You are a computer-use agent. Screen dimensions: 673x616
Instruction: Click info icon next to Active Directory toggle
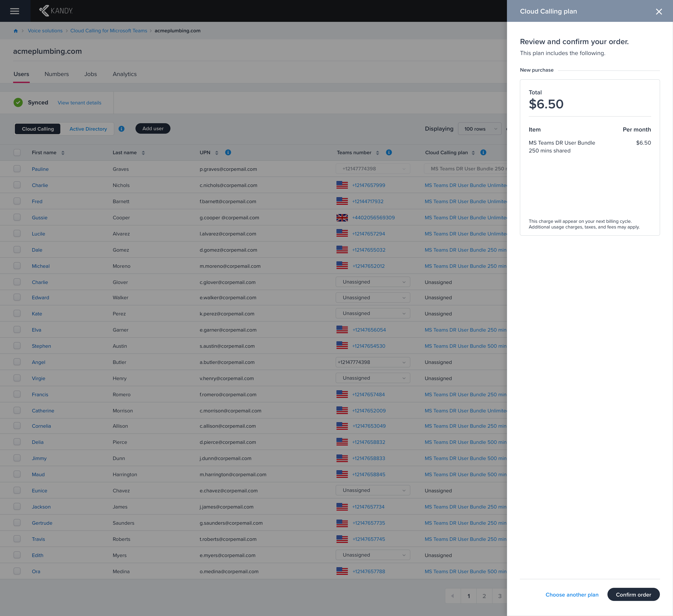click(121, 129)
